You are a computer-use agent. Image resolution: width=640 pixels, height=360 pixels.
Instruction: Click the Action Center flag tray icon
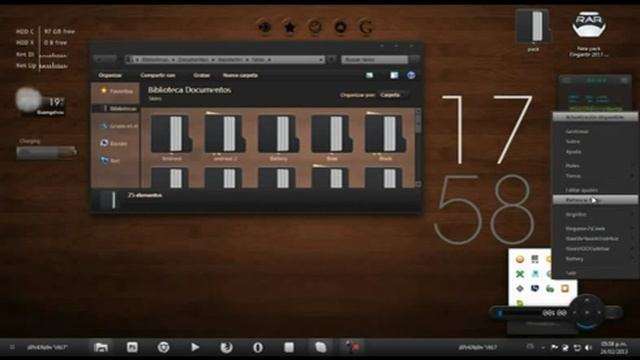[554, 348]
